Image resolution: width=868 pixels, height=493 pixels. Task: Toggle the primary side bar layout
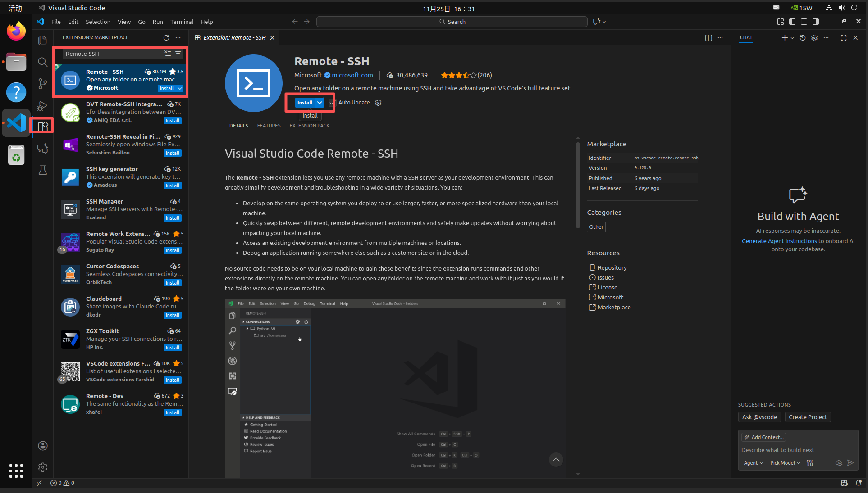[792, 22]
